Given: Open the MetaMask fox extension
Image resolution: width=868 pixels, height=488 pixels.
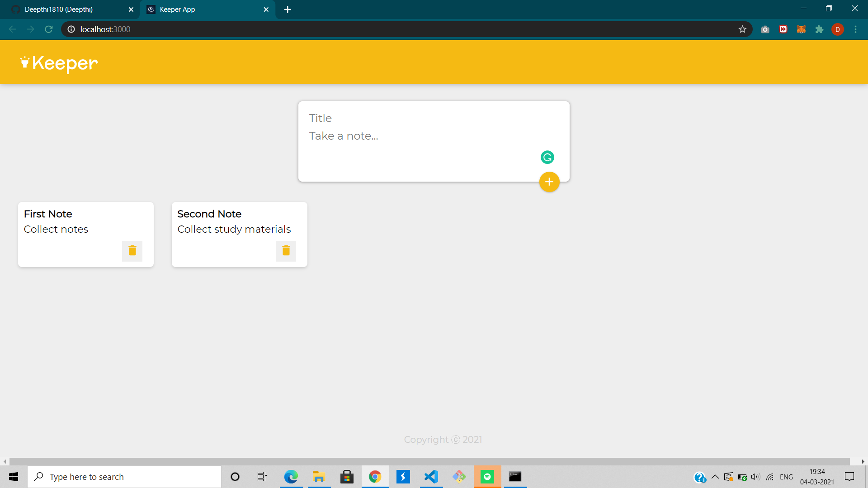Looking at the screenshot, I should 801,29.
